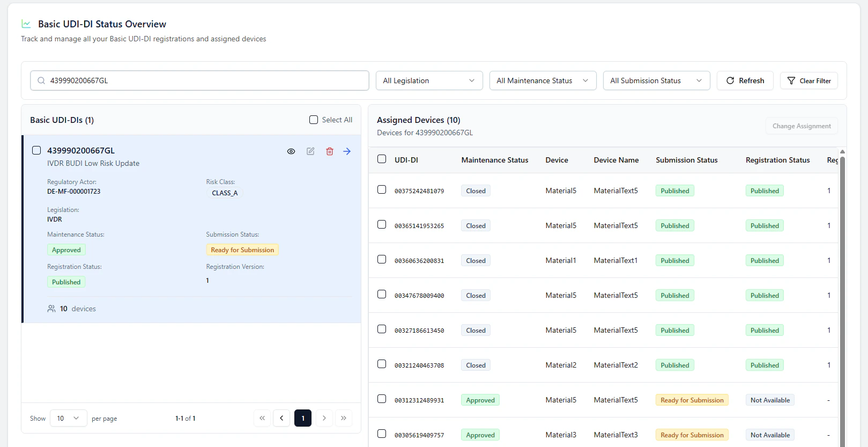
Task: Click the Maintenance Status column header
Action: 495,160
